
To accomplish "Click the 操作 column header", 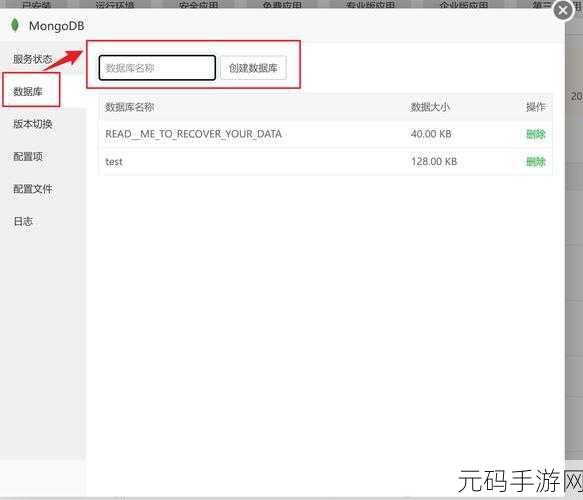I will tap(535, 107).
